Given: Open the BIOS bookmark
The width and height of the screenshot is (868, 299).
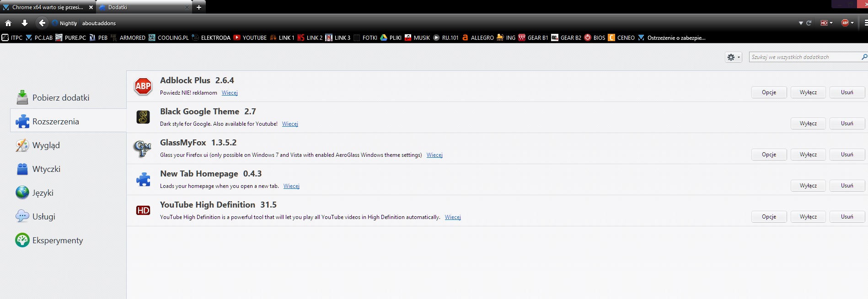Looking at the screenshot, I should click(x=595, y=38).
